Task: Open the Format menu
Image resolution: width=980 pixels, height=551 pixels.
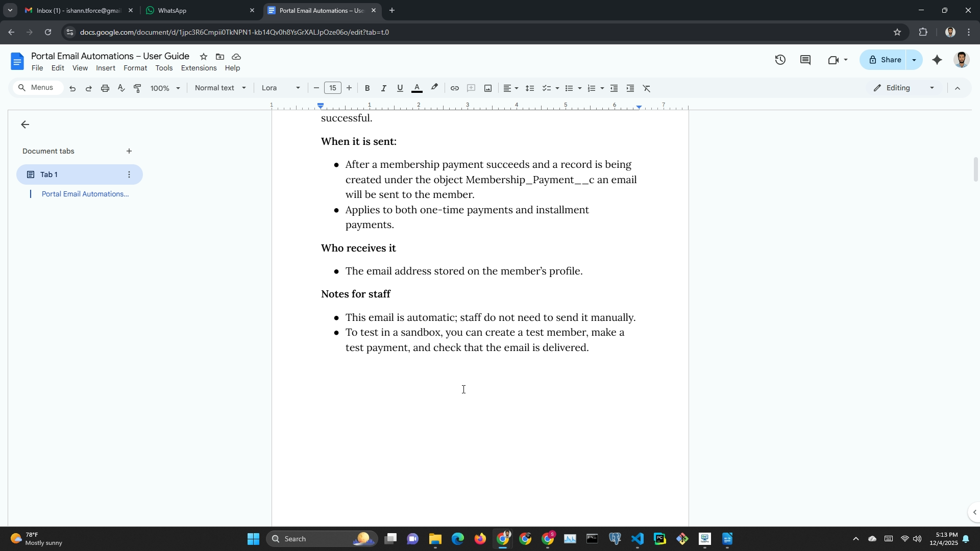Action: (135, 68)
